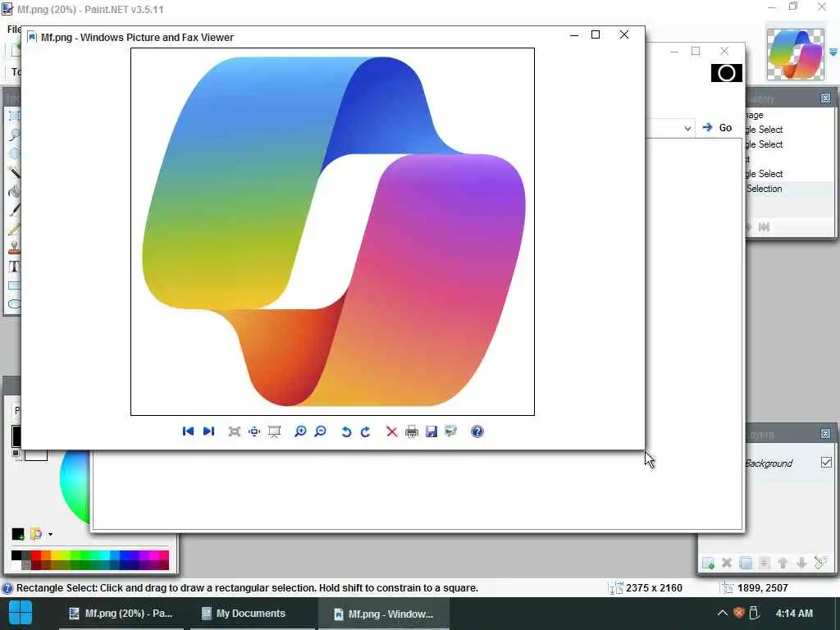Show hidden system tray icons

coord(722,613)
